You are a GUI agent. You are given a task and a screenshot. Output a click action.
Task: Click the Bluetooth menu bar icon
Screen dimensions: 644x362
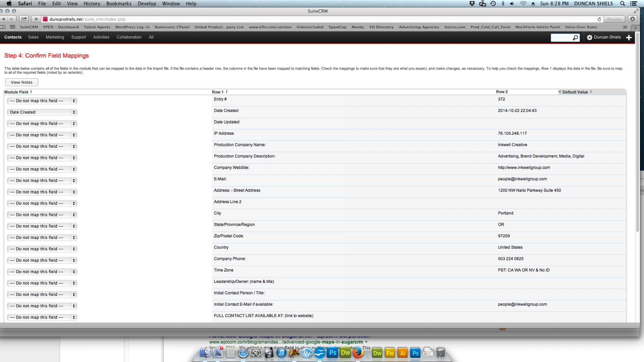(503, 4)
